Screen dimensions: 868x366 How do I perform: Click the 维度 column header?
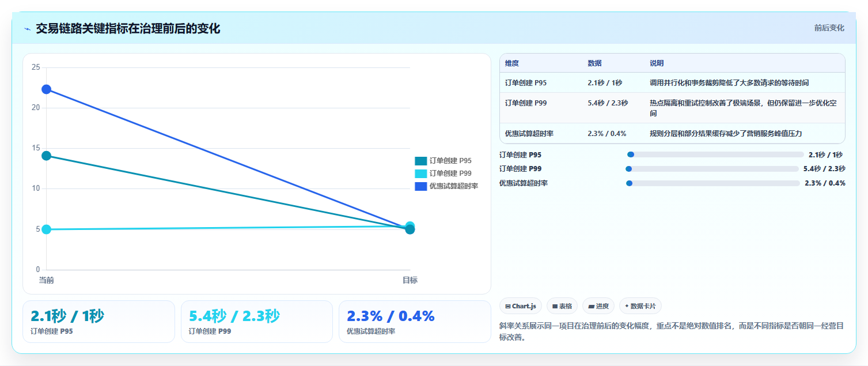tap(512, 63)
